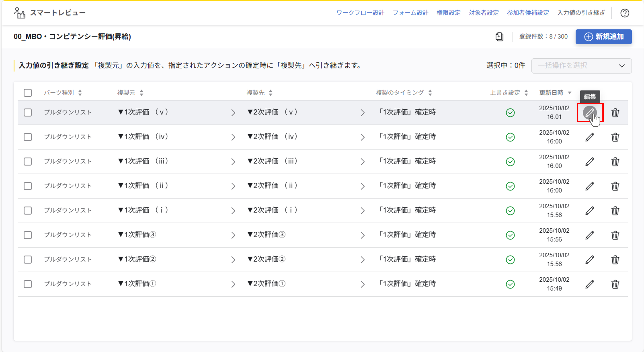Check the box for 1次評価（iii）row
Image resolution: width=644 pixels, height=352 pixels.
coord(28,161)
